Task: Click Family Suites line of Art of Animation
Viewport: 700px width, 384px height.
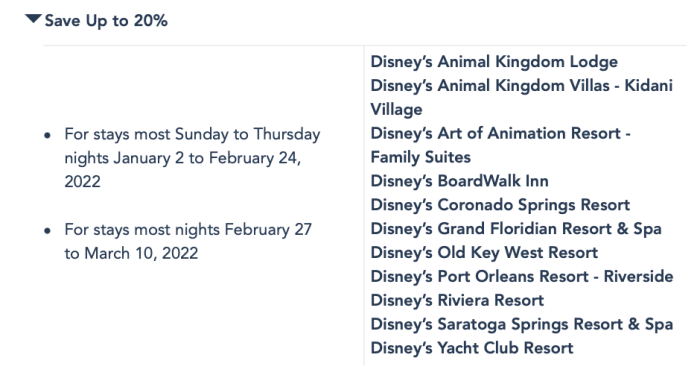Action: pos(421,157)
